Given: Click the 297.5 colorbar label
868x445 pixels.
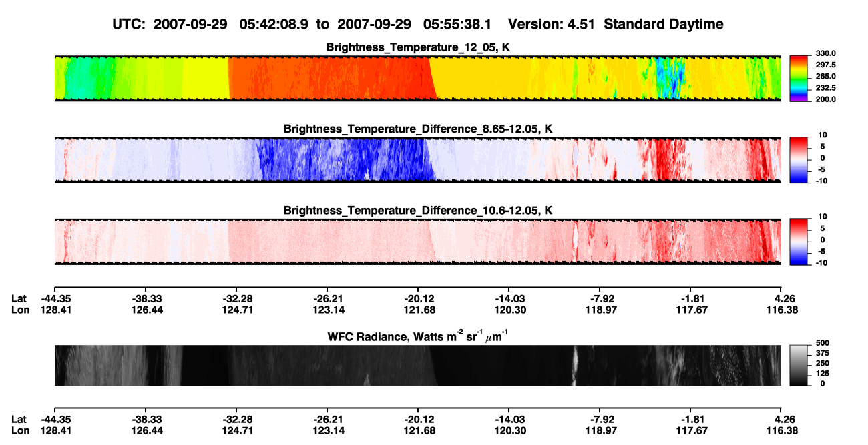Looking at the screenshot, I should point(825,65).
